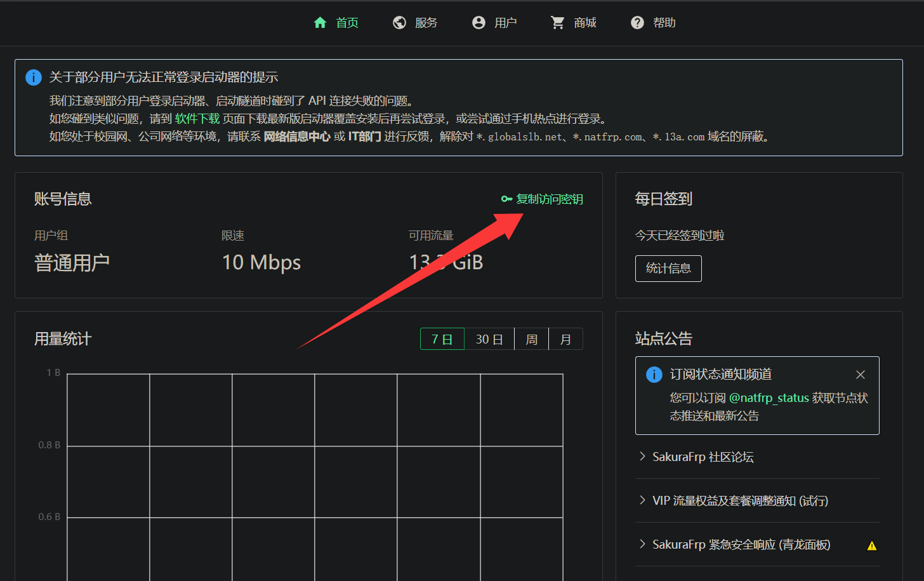Click the yellow warning icon on the 紧急安全响应 row

click(x=872, y=545)
